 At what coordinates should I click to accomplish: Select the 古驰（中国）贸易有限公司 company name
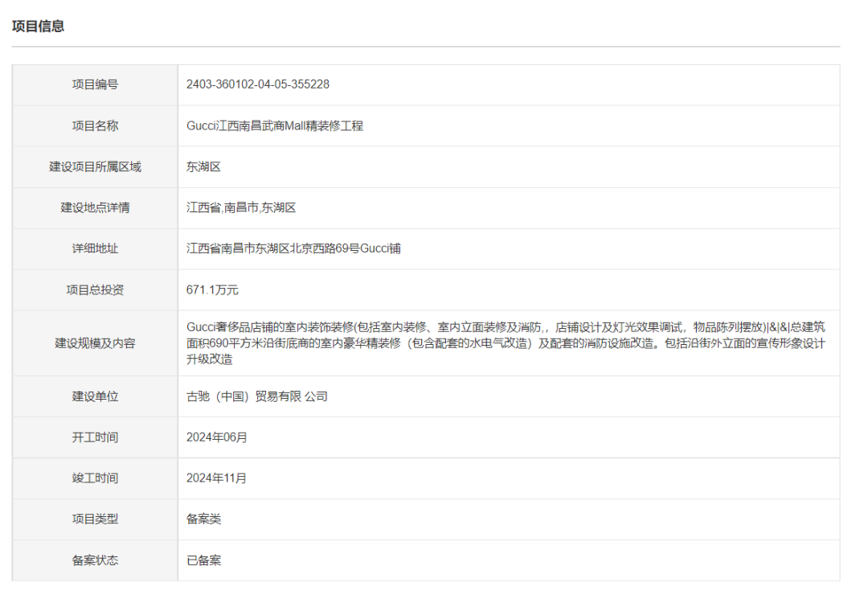257,396
